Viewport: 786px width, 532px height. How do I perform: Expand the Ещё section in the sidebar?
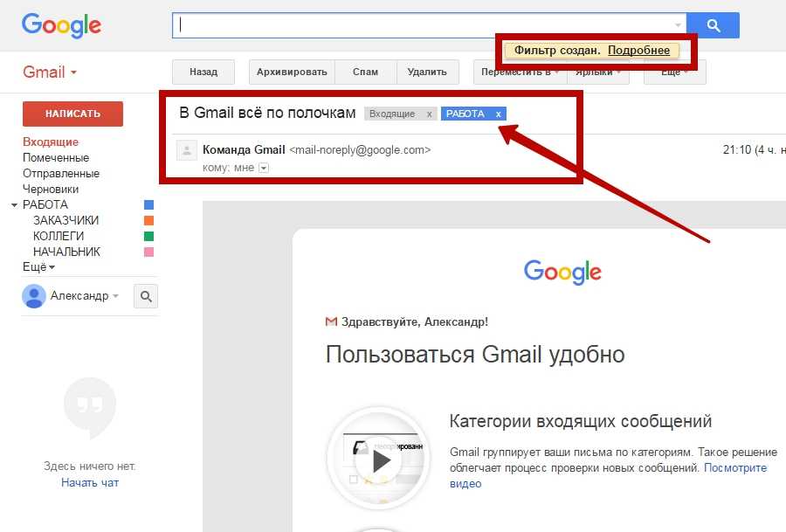38,266
